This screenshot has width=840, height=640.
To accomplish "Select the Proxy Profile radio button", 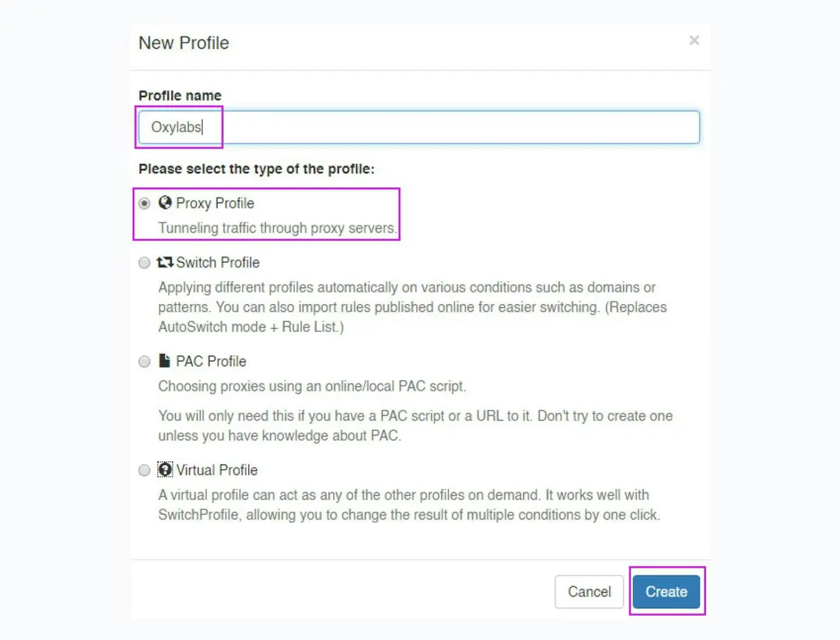I will pos(144,203).
